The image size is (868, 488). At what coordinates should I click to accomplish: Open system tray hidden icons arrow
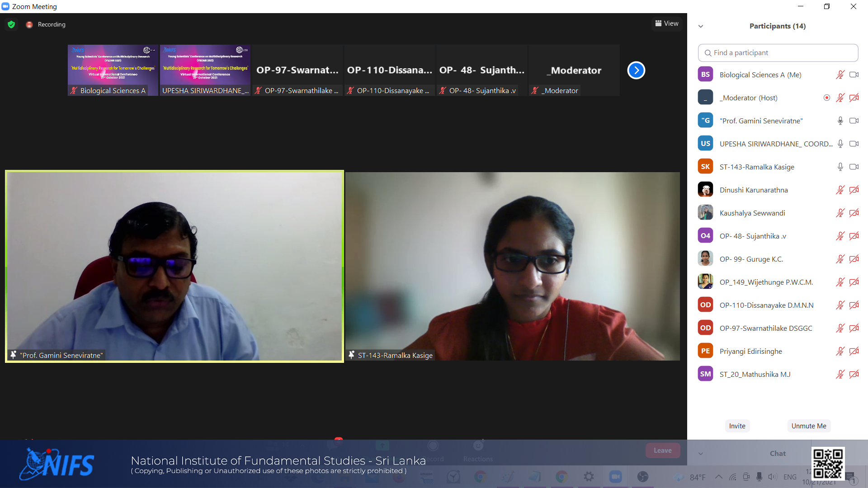pyautogui.click(x=718, y=477)
